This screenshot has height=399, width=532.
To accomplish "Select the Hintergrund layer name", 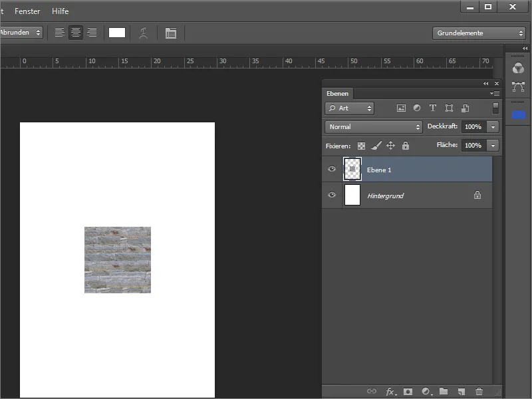I will coord(386,196).
